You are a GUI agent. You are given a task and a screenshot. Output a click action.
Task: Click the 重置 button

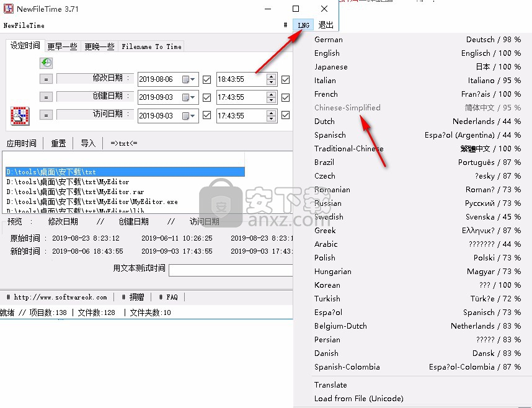tap(58, 144)
